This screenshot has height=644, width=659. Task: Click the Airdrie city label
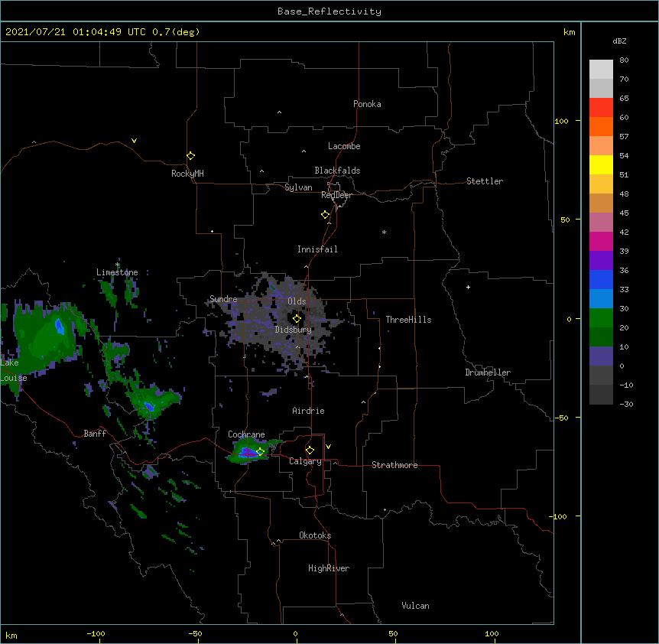coord(309,411)
